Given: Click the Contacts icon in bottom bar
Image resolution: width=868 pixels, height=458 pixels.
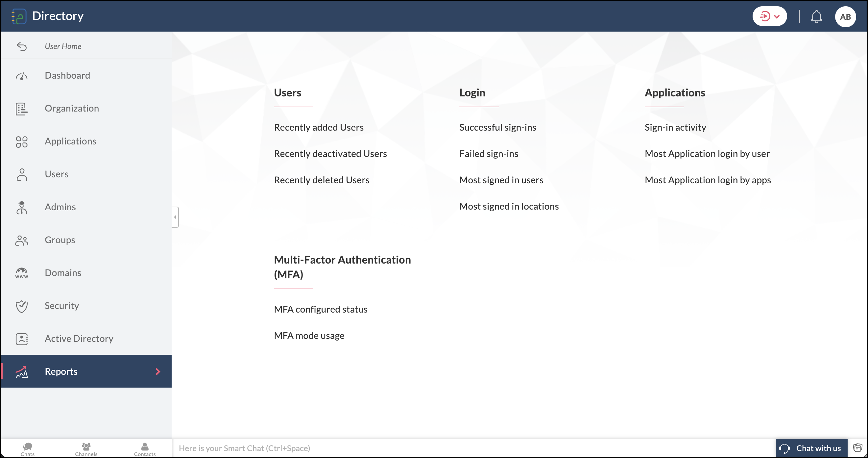Looking at the screenshot, I should point(145,448).
